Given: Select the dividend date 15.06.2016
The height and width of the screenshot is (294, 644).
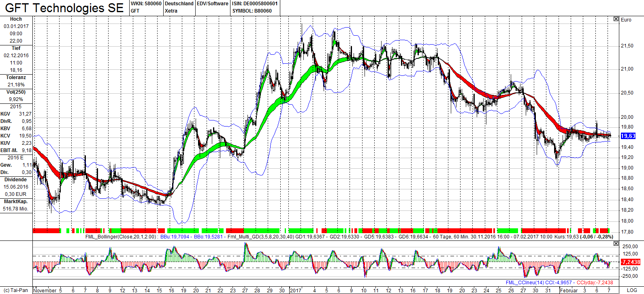Looking at the screenshot, I should coord(16,187).
